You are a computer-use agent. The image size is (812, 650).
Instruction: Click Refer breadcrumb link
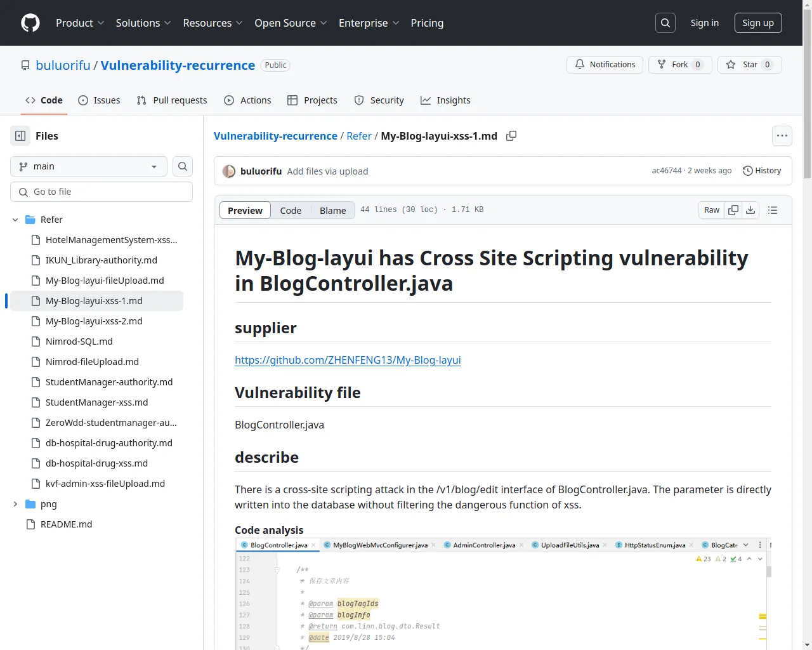(359, 136)
